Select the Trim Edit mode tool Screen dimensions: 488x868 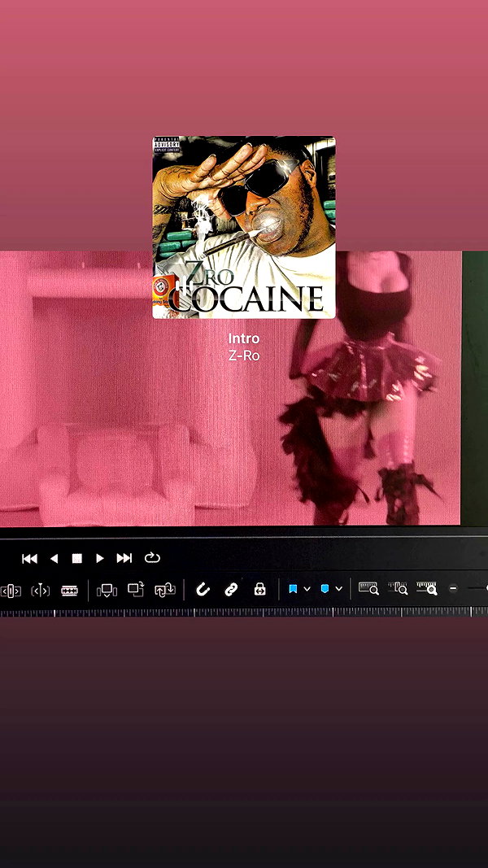11,591
